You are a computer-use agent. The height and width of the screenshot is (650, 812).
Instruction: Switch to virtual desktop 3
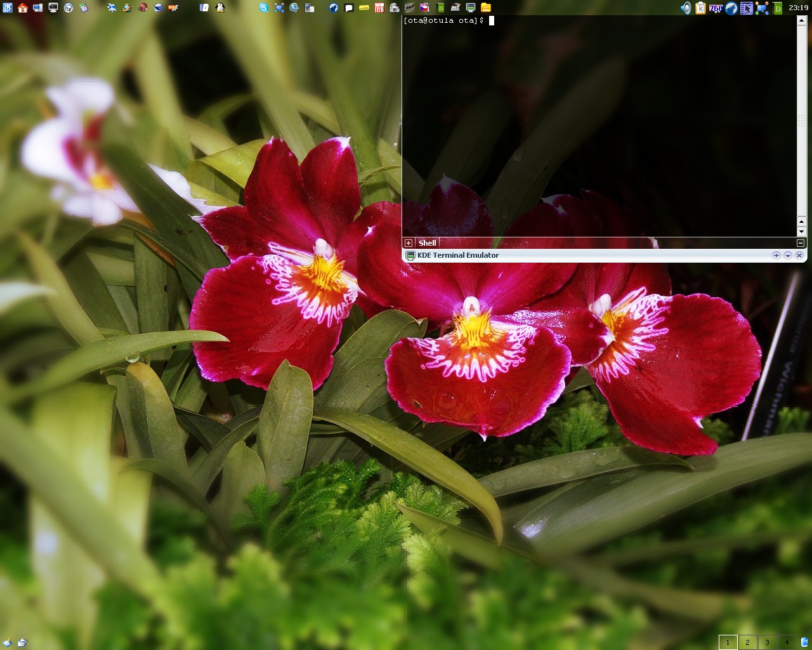click(x=767, y=642)
